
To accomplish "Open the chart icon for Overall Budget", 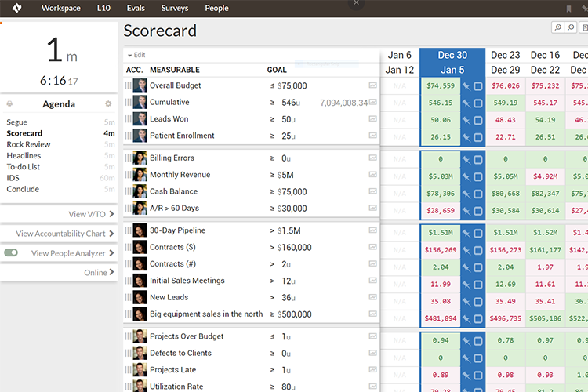I will [372, 85].
